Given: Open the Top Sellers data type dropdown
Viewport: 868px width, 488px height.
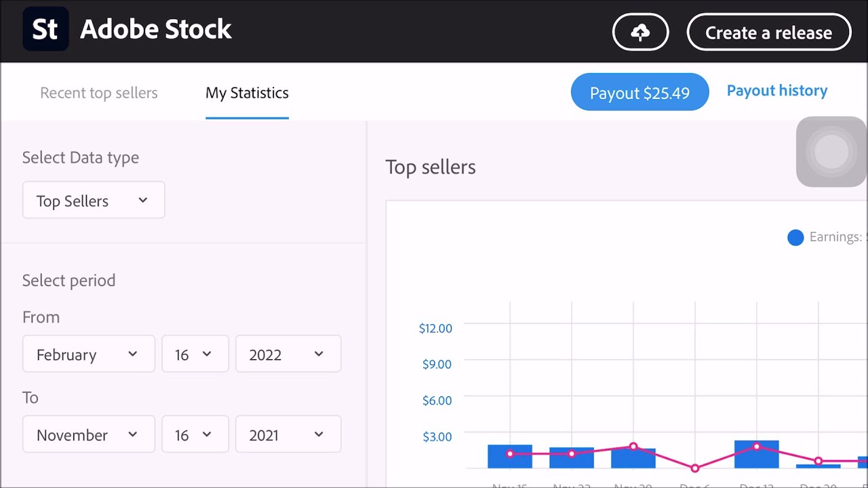Looking at the screenshot, I should [x=94, y=201].
